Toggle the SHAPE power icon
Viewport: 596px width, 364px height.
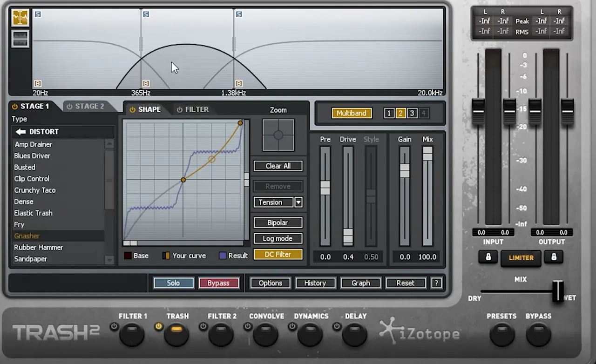coord(133,109)
